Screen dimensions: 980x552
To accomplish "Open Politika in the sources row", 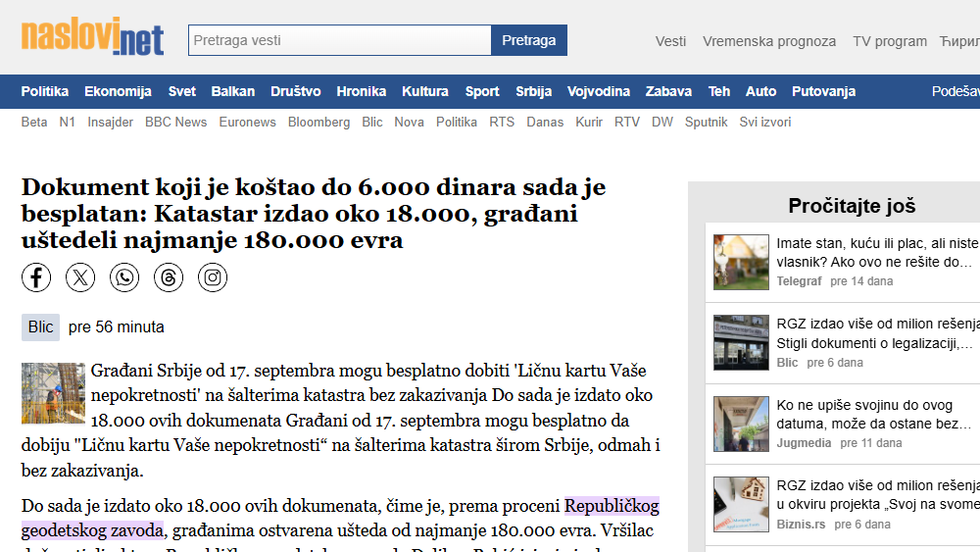I will [x=457, y=122].
